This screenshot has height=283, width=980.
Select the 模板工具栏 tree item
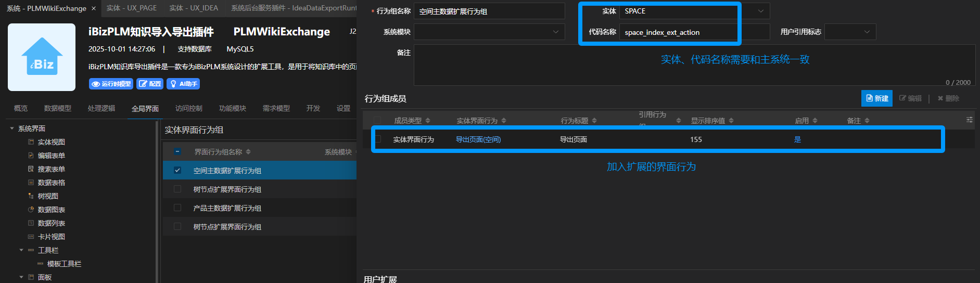[64, 264]
